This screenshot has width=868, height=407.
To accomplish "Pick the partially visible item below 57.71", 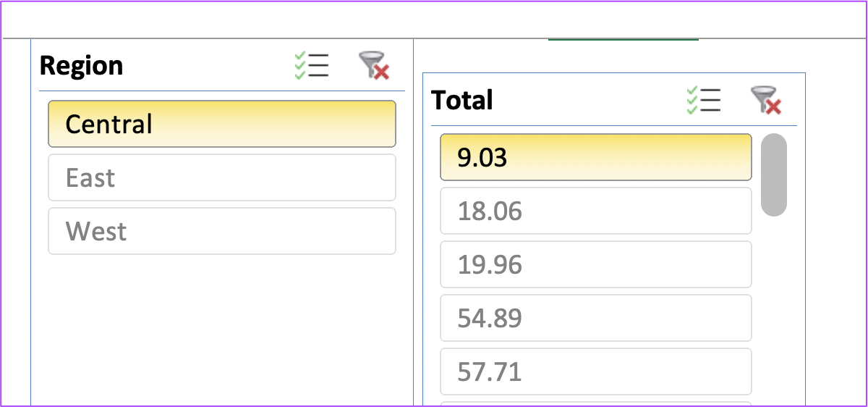I will click(x=596, y=404).
